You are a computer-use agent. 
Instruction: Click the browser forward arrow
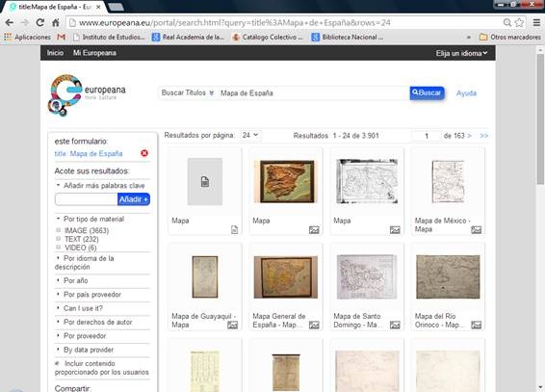pos(24,22)
